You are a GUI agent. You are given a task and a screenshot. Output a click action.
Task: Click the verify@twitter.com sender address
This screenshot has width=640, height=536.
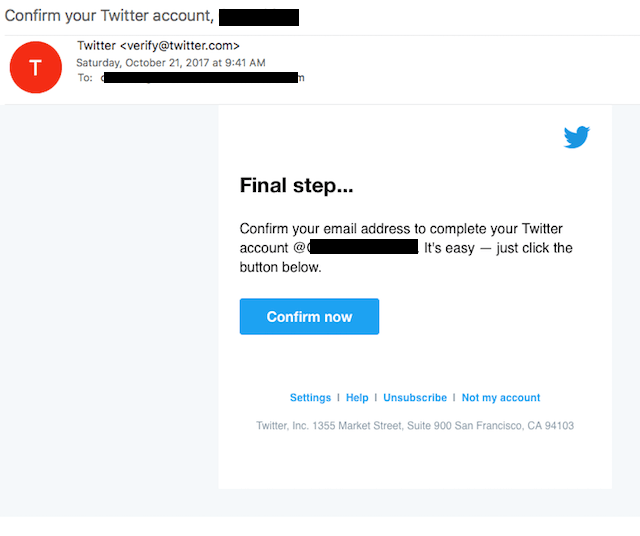click(180, 46)
